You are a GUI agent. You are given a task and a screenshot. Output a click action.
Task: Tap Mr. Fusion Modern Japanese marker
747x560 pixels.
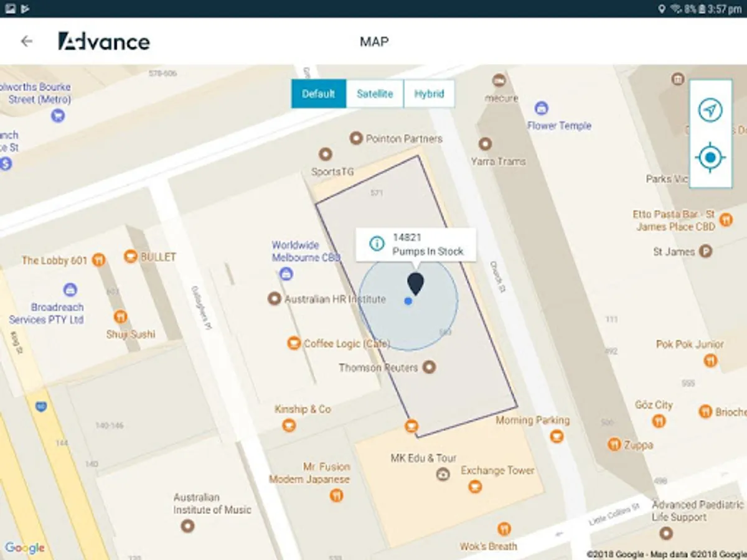[x=337, y=495]
